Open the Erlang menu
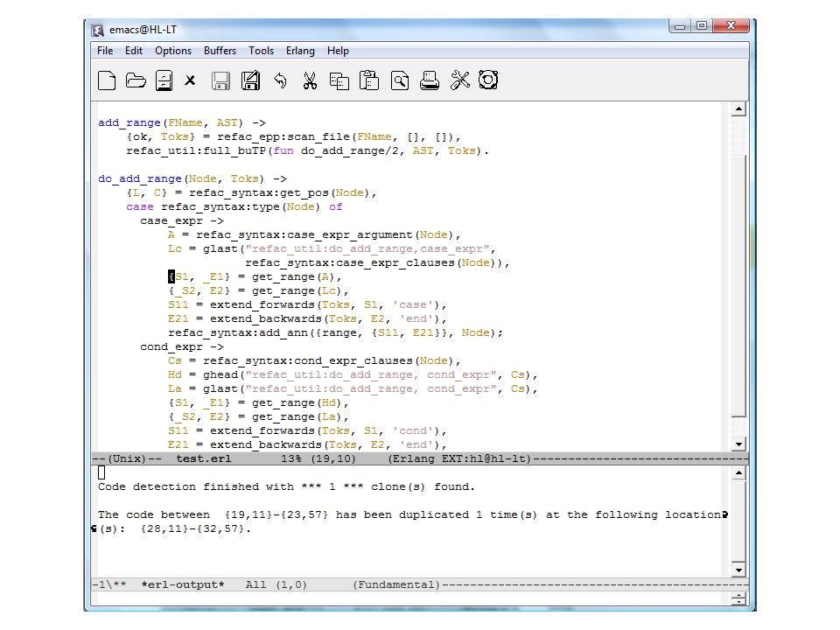Viewport: 840px width, 630px height. (x=300, y=51)
